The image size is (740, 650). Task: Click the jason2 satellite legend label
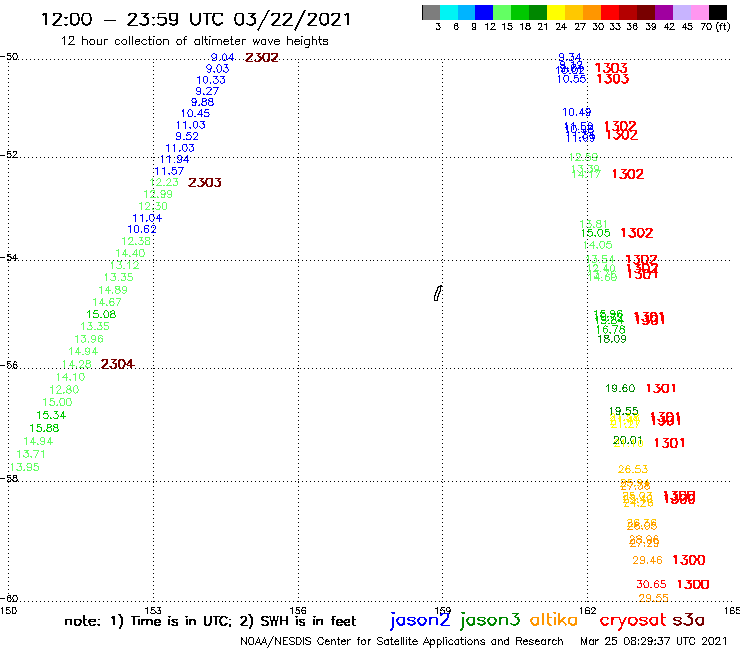tap(420, 620)
